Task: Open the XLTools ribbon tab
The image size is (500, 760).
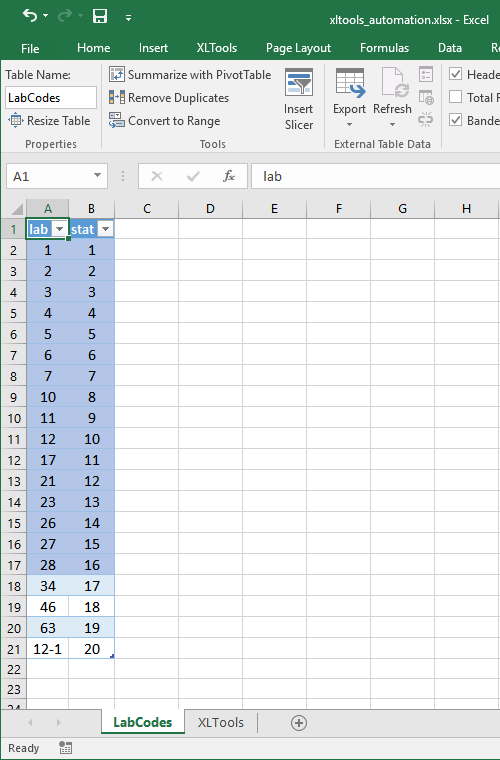Action: [x=217, y=48]
